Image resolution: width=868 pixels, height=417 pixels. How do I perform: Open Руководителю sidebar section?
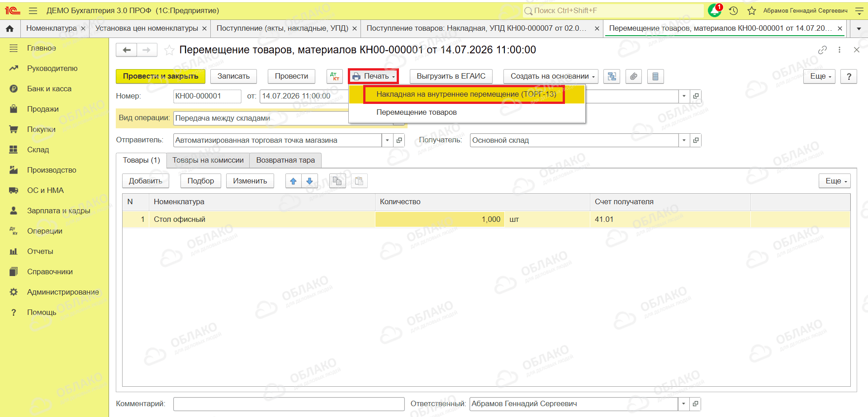(x=52, y=68)
